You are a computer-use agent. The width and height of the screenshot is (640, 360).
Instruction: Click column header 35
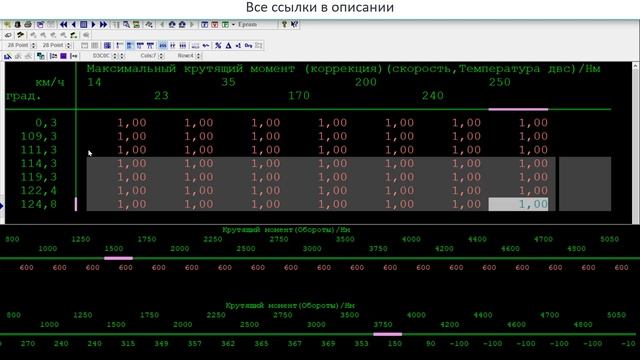(x=229, y=82)
